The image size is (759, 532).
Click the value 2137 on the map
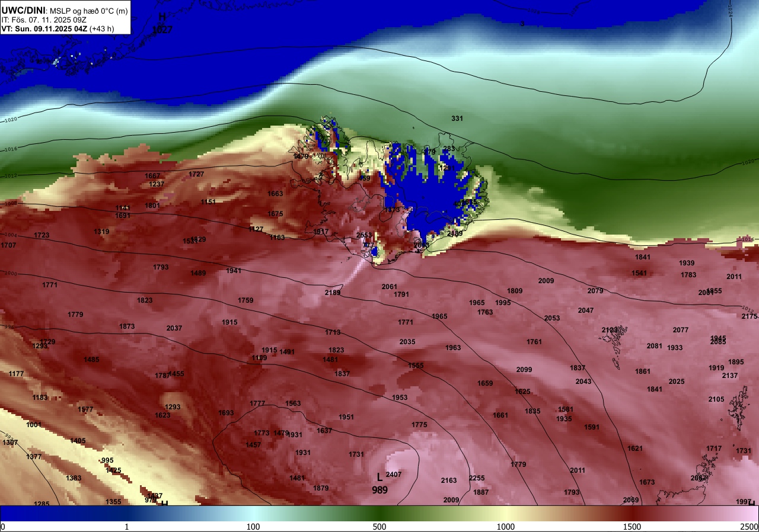point(730,376)
